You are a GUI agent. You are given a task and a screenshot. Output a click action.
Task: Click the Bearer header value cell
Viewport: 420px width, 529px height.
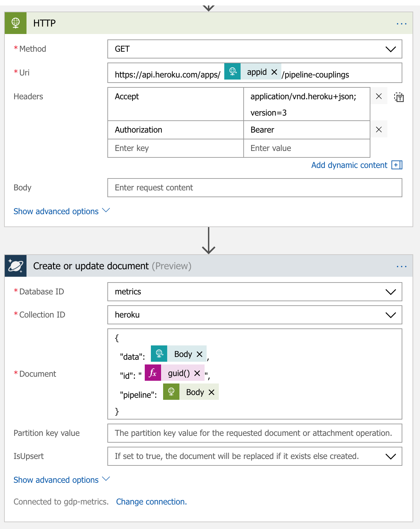(307, 130)
